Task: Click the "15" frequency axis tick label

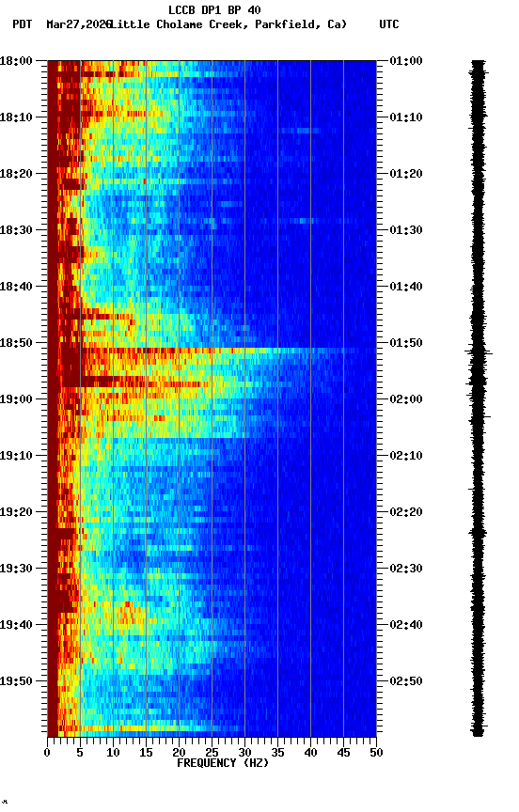Action: (146, 753)
